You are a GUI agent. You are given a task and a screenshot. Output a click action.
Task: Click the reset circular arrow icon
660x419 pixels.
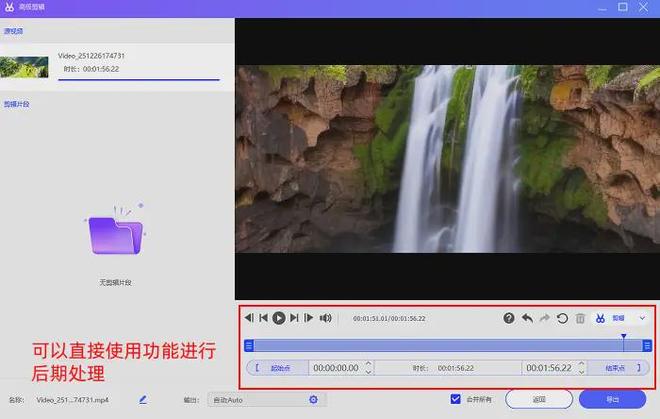point(562,318)
